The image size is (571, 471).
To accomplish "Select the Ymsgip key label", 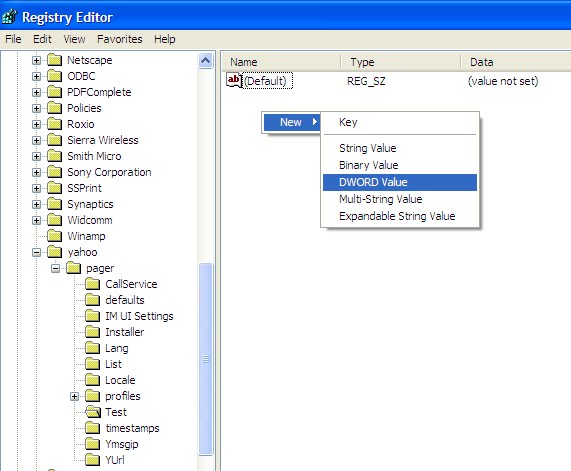I will (122, 444).
